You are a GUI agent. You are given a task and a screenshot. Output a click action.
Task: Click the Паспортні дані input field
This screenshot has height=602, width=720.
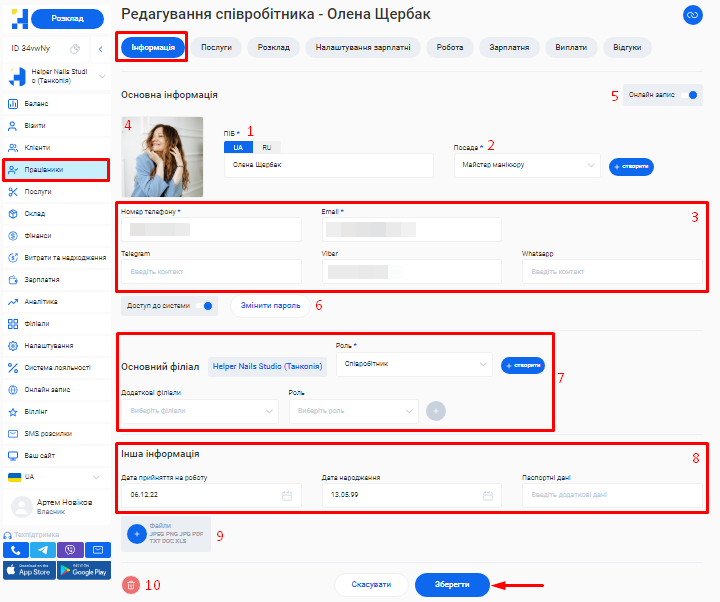coord(611,495)
